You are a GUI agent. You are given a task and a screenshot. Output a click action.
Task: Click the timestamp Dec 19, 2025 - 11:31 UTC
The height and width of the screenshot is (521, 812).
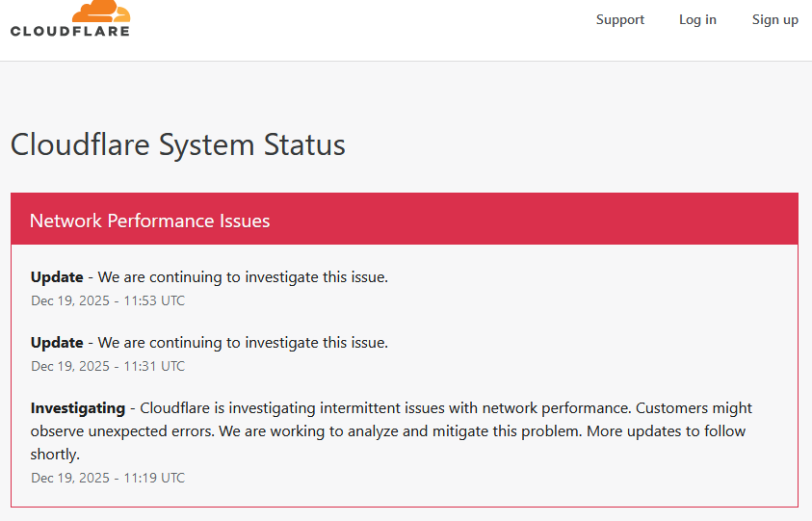pos(108,366)
